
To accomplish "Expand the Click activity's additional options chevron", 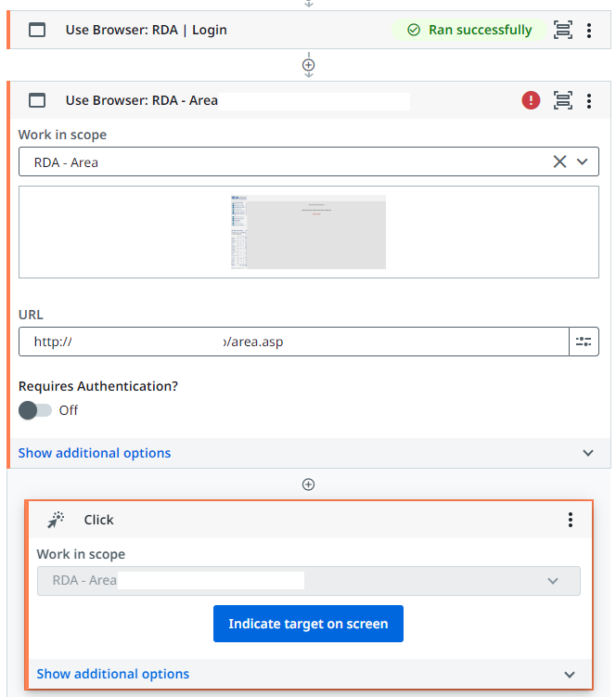I will [x=569, y=675].
